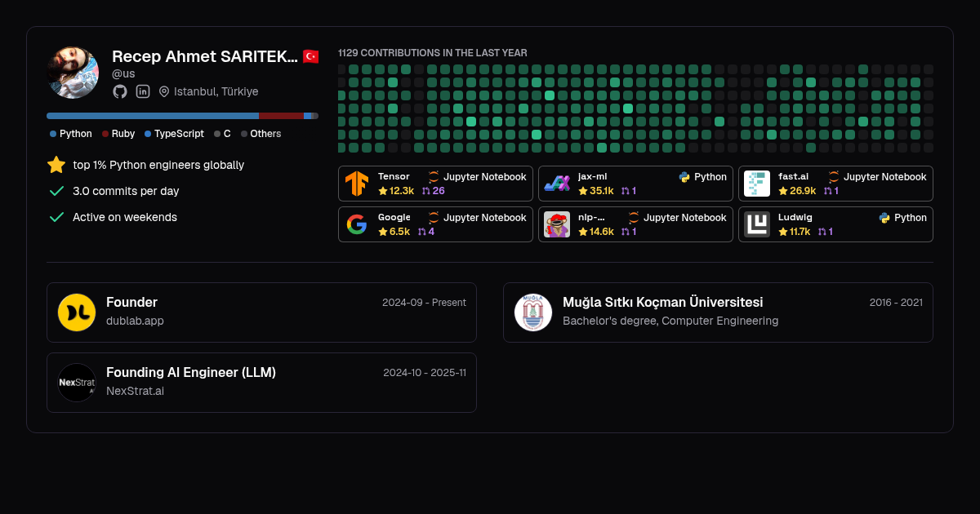Click the Python icon in the Ludwig card

tap(884, 218)
